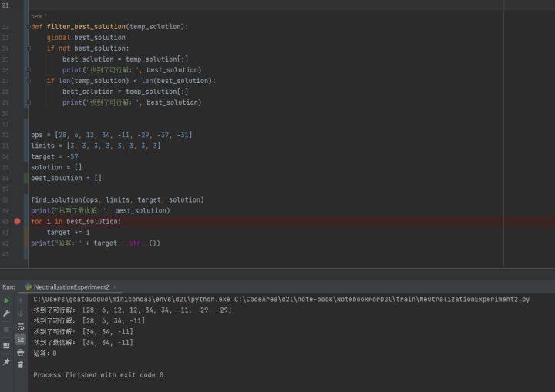Click up arrow for previous stack trace
Viewport: 555px width, 392px height.
[21, 300]
